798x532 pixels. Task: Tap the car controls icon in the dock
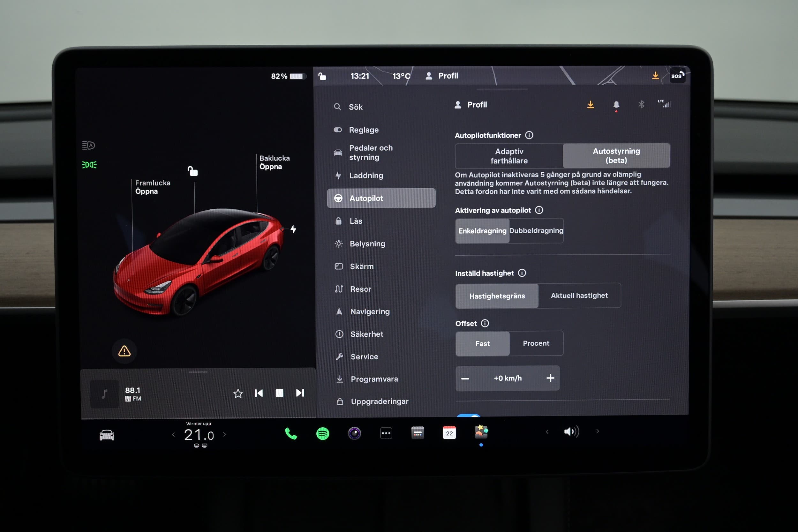coord(107,435)
